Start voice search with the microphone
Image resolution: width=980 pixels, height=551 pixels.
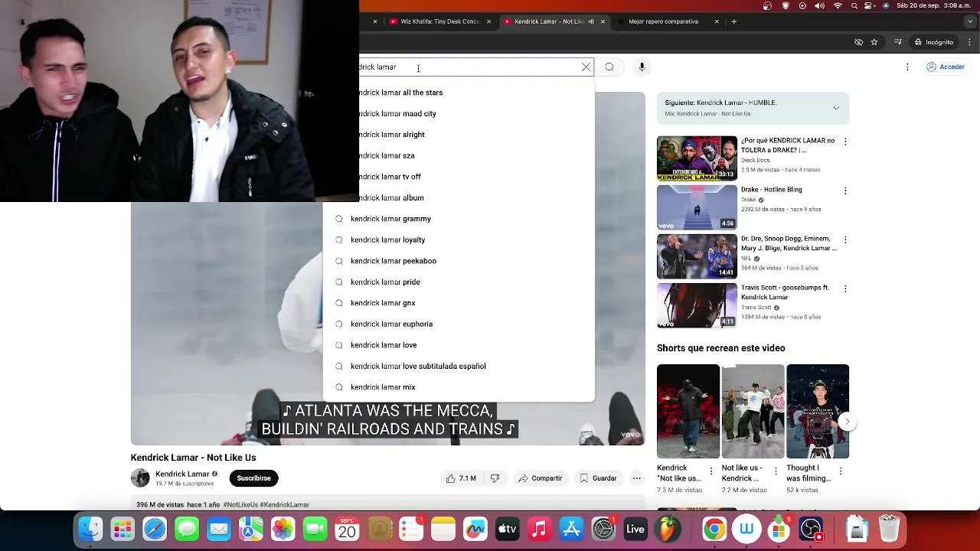642,67
